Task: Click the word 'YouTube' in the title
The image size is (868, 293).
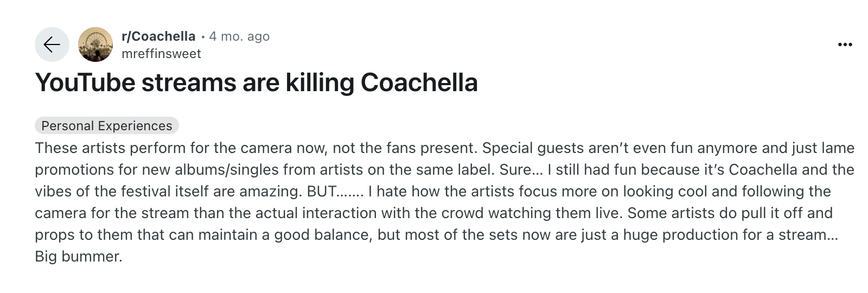Action: coord(85,82)
